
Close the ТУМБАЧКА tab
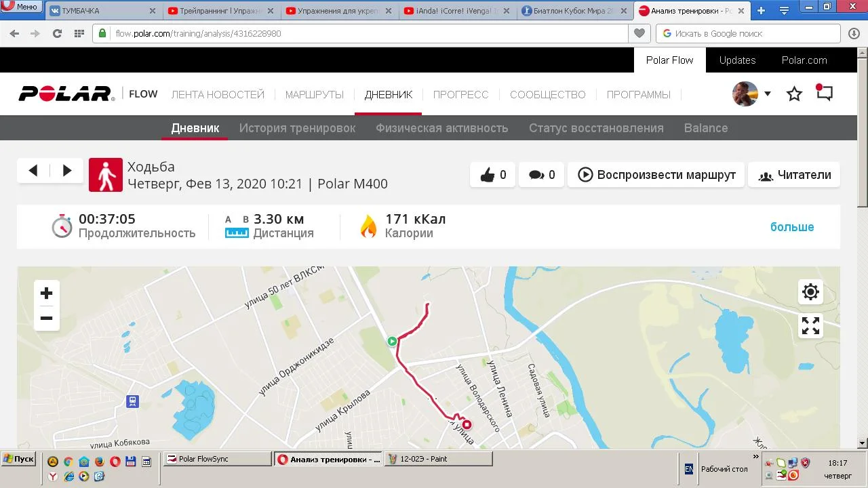pos(152,11)
